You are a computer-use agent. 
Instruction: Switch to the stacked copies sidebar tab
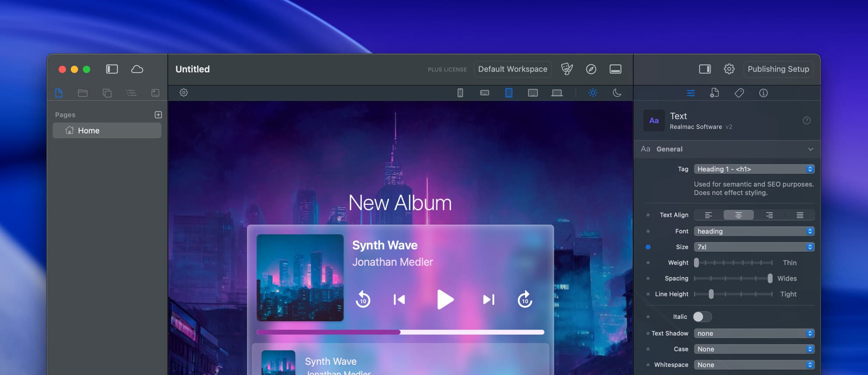coord(107,93)
